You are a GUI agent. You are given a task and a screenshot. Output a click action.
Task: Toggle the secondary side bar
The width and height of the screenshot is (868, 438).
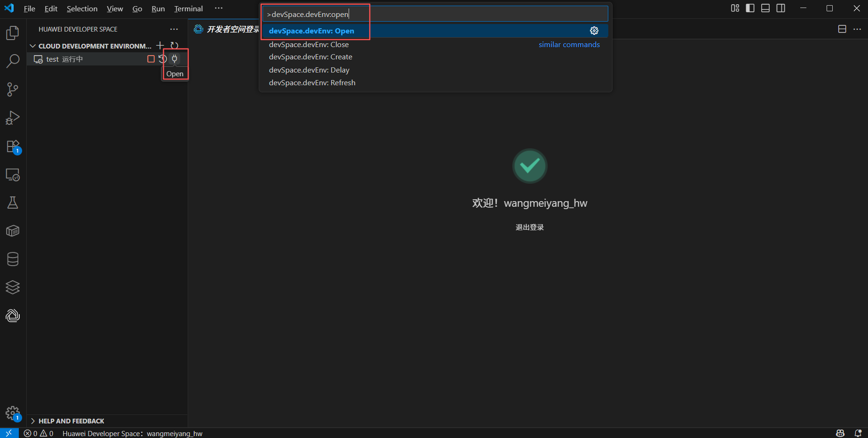tap(780, 8)
